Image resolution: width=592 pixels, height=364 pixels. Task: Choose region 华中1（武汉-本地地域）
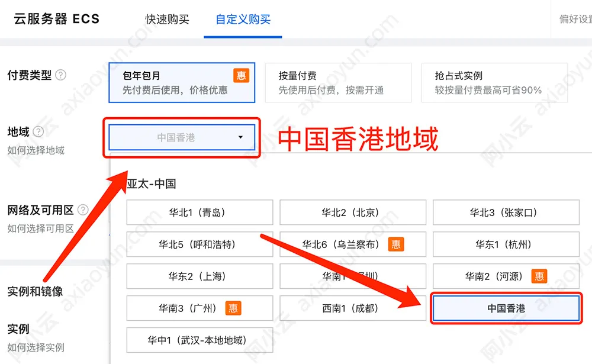tap(200, 340)
